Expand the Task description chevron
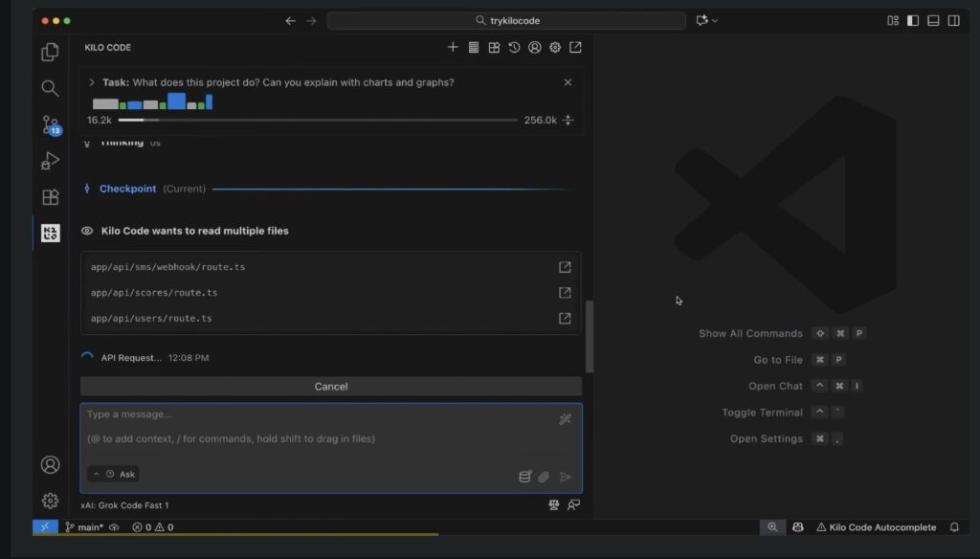This screenshot has height=559, width=980. click(x=92, y=82)
